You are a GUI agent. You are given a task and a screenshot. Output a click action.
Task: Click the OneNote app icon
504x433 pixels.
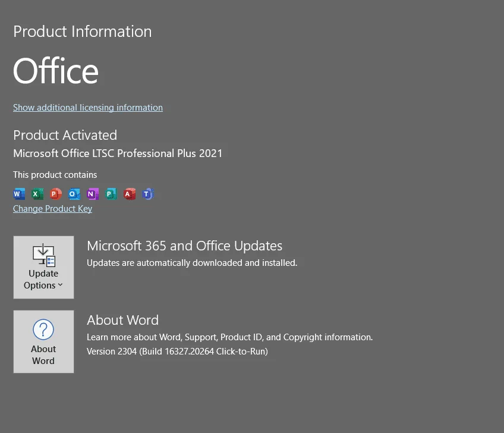[93, 194]
